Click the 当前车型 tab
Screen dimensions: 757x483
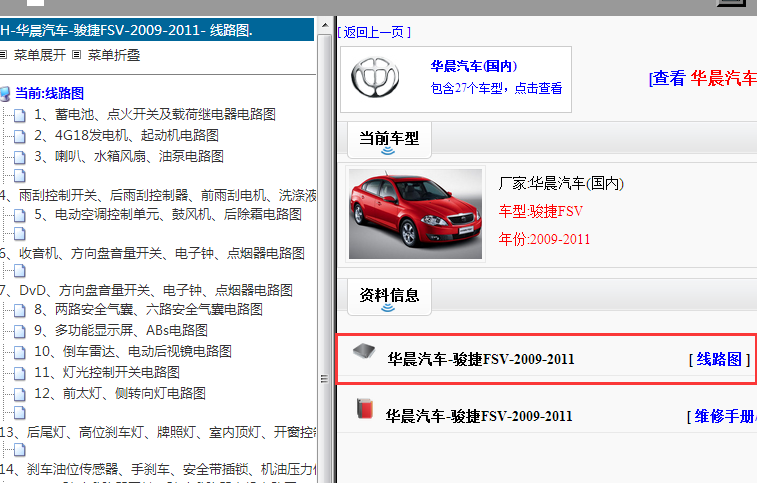[x=389, y=140]
